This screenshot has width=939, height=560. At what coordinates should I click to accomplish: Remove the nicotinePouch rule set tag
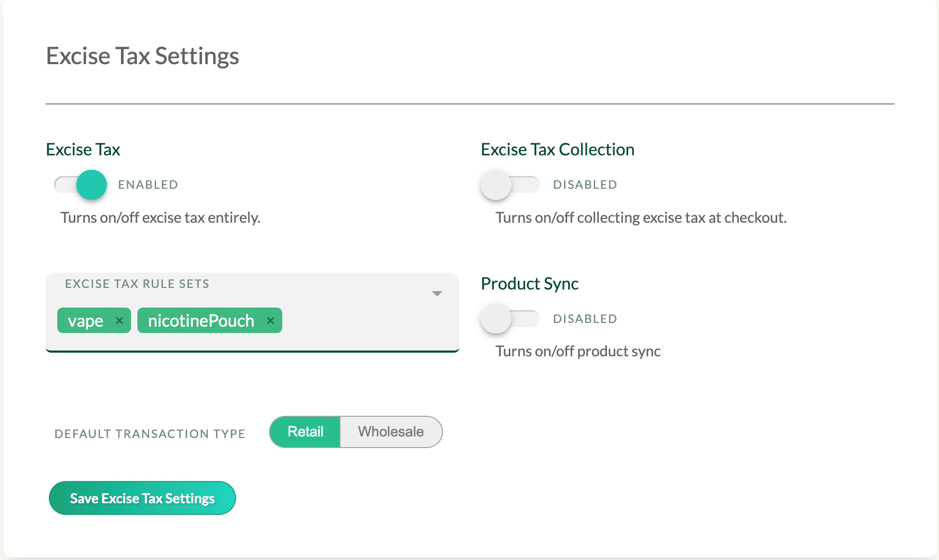(270, 321)
